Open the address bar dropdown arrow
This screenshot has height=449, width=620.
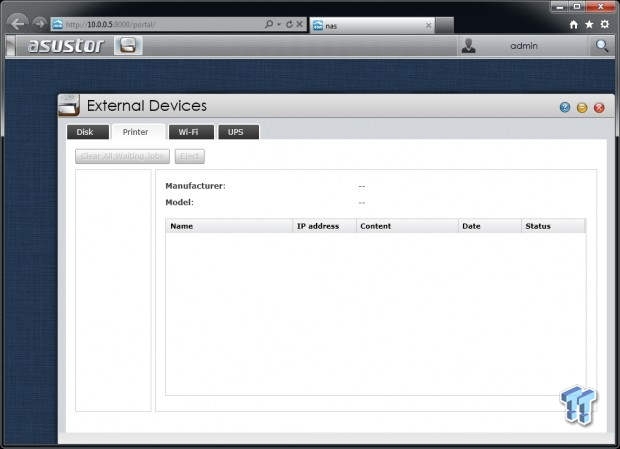click(279, 25)
